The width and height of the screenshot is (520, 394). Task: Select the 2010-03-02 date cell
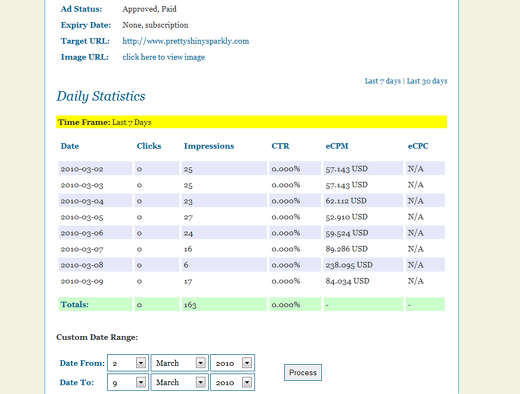[x=95, y=169]
